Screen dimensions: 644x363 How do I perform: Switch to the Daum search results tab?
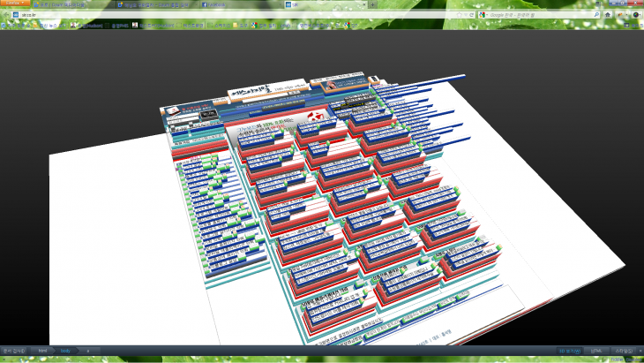click(156, 4)
